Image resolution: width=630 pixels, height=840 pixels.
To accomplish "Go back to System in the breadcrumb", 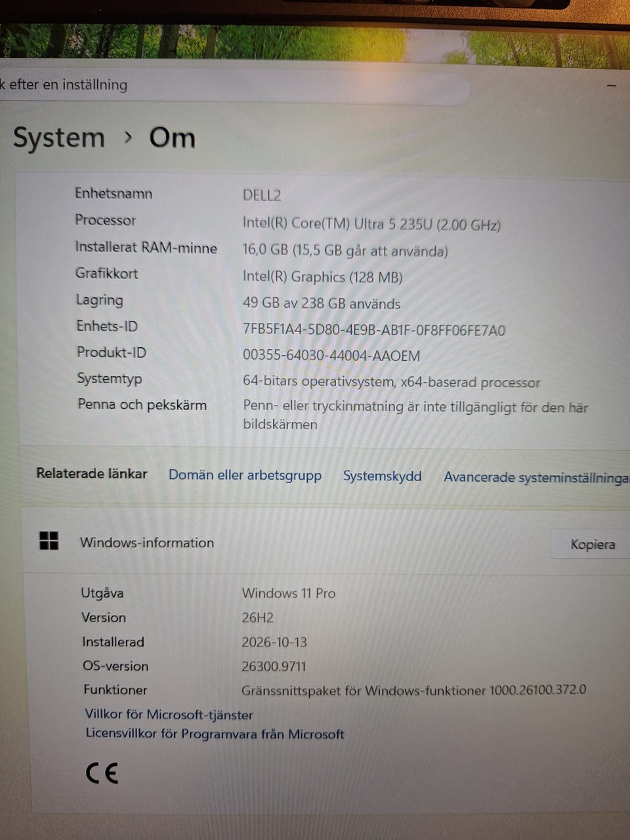I will coord(59,138).
